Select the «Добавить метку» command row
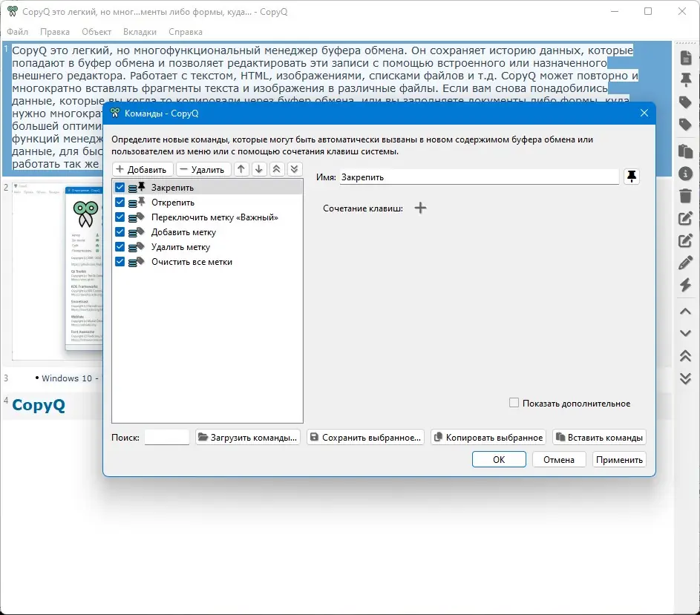This screenshot has height=615, width=700. pos(207,232)
